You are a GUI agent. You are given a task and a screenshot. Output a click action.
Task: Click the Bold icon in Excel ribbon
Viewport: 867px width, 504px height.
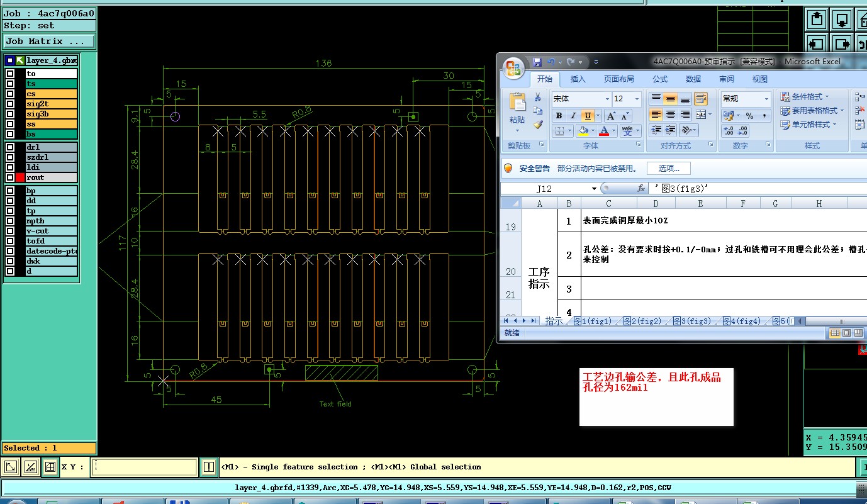point(559,116)
